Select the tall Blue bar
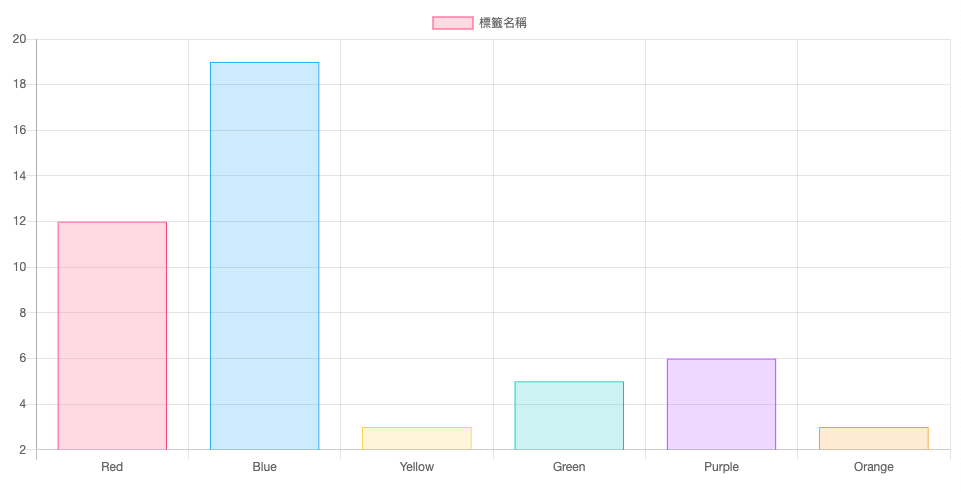This screenshot has height=492, width=961. click(x=264, y=256)
